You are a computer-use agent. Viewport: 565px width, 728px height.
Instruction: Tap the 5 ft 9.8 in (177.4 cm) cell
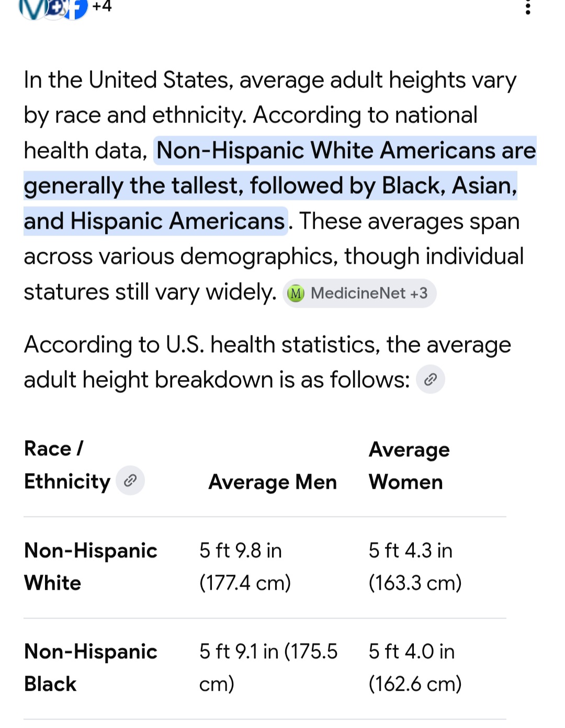point(245,567)
